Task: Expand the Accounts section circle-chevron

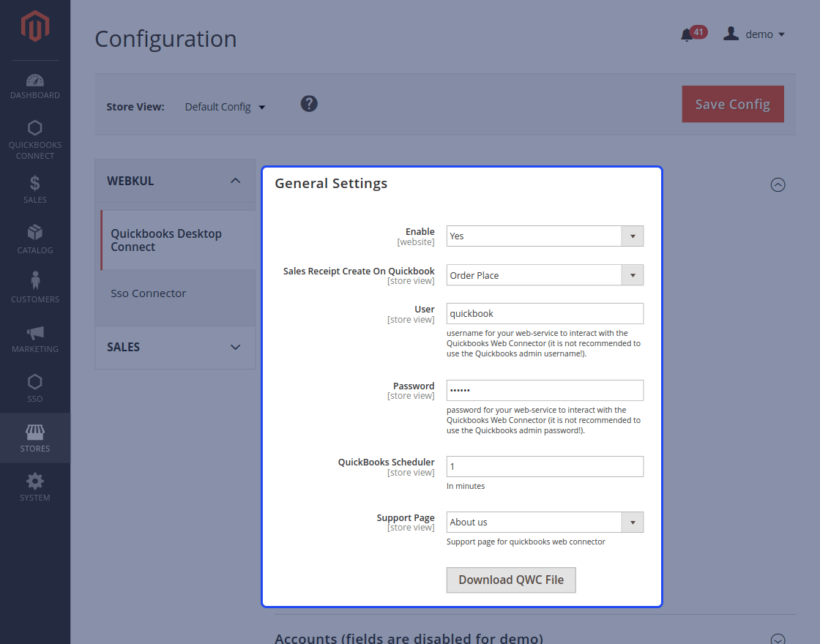Action: pos(778,639)
